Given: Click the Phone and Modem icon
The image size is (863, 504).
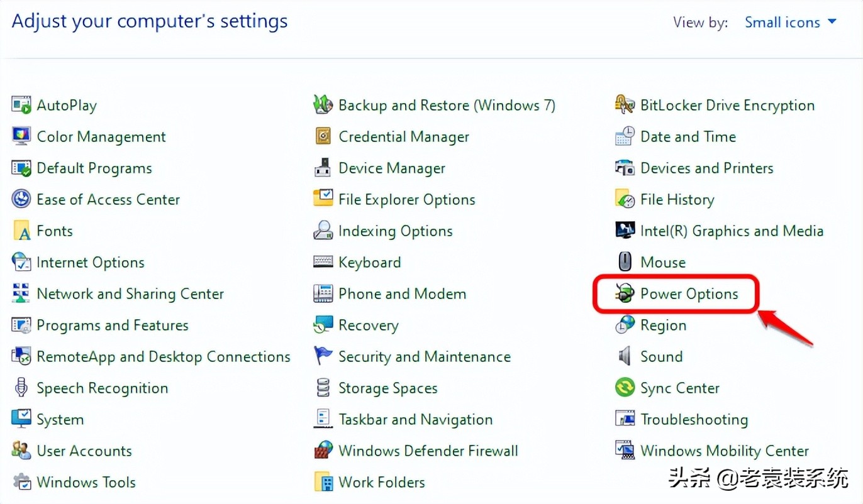Looking at the screenshot, I should [x=323, y=293].
